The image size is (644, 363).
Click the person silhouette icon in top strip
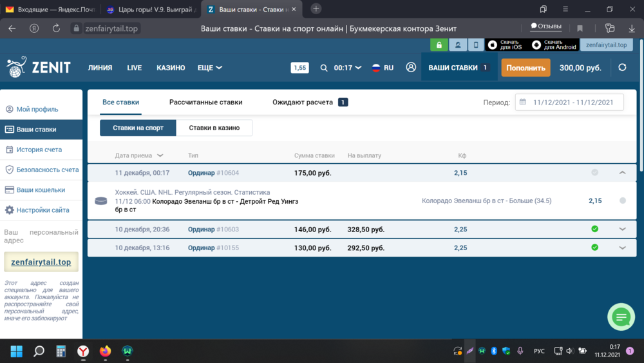(458, 44)
